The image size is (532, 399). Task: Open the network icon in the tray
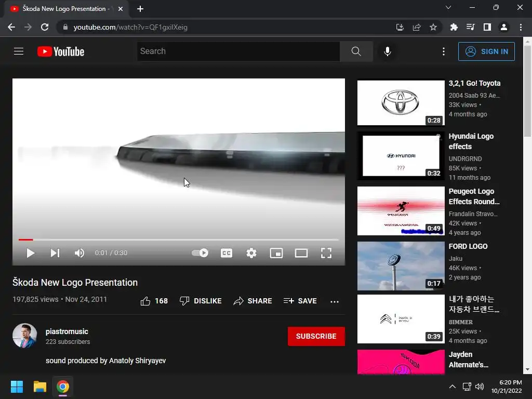[x=467, y=387]
